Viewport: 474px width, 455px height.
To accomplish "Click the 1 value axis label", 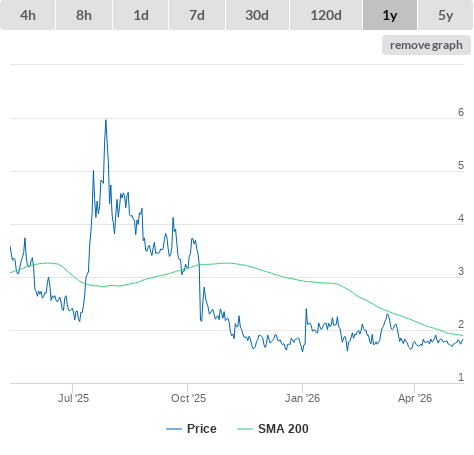I will [461, 377].
